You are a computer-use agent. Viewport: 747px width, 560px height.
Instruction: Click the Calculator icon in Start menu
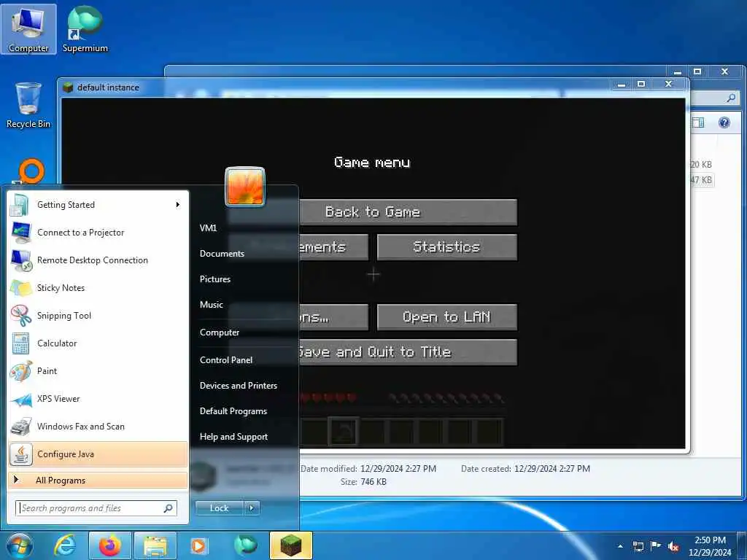coord(20,343)
